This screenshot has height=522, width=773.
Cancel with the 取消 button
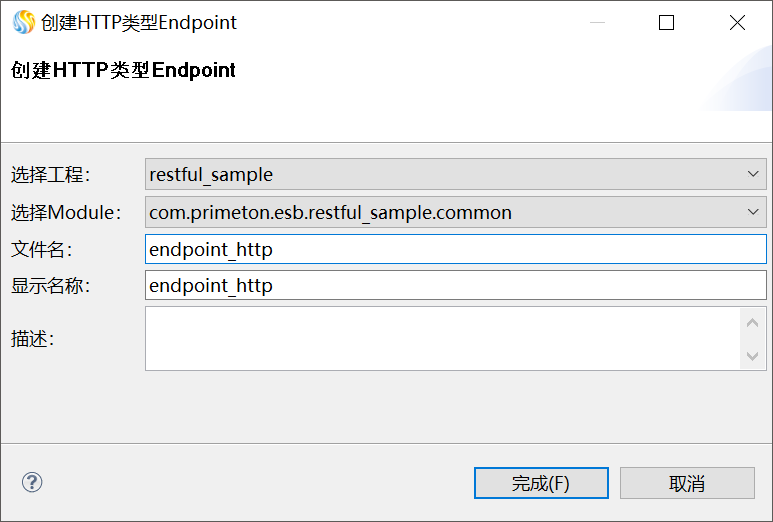[x=687, y=483]
